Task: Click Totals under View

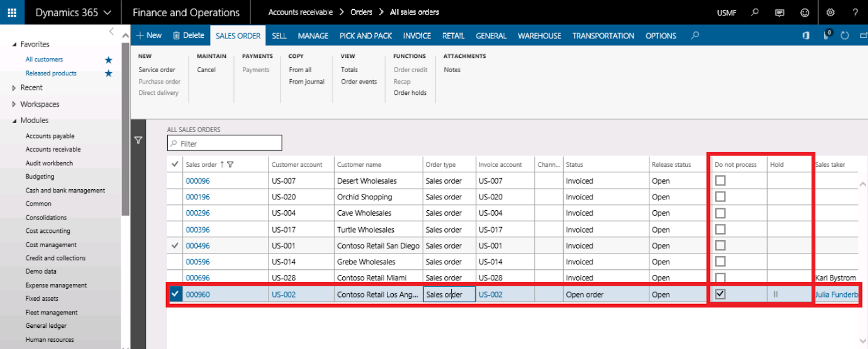Action: [349, 70]
